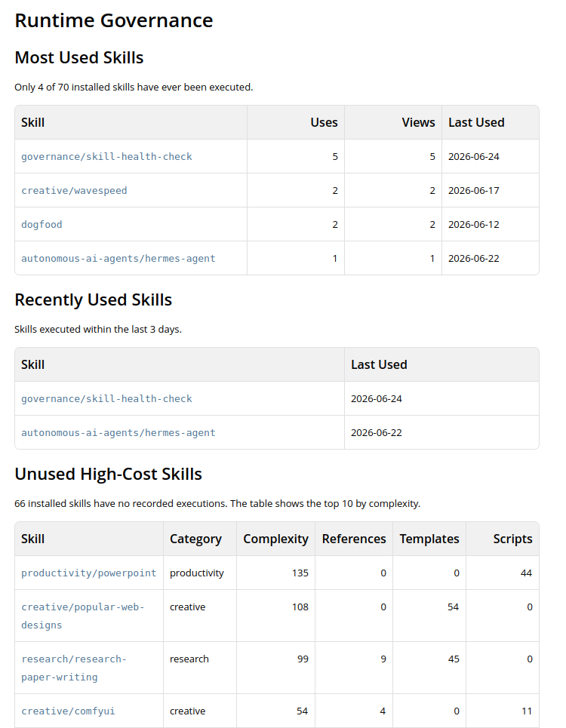Click research/research-paper-writing skill name
Viewport: 566px width, 728px height.
(74, 668)
